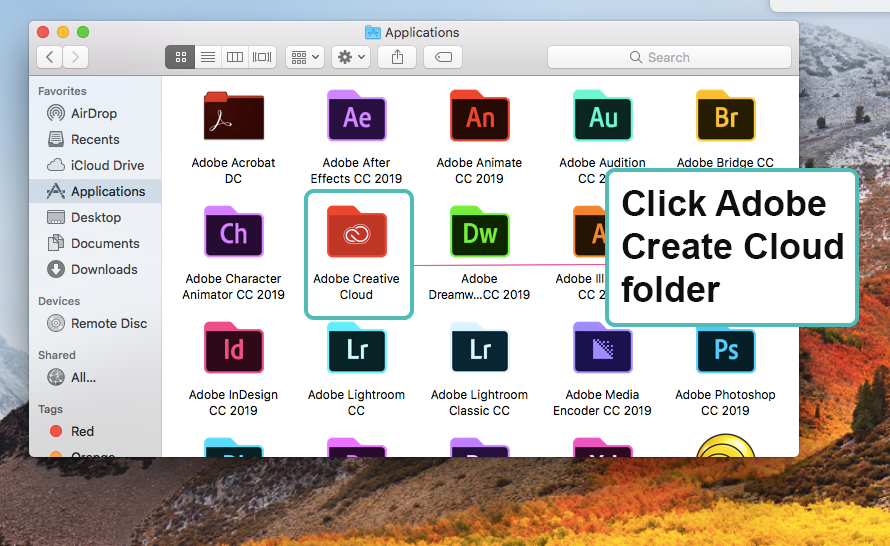Open iCloud Drive in the sidebar
Image resolution: width=890 pixels, height=546 pixels.
[95, 166]
